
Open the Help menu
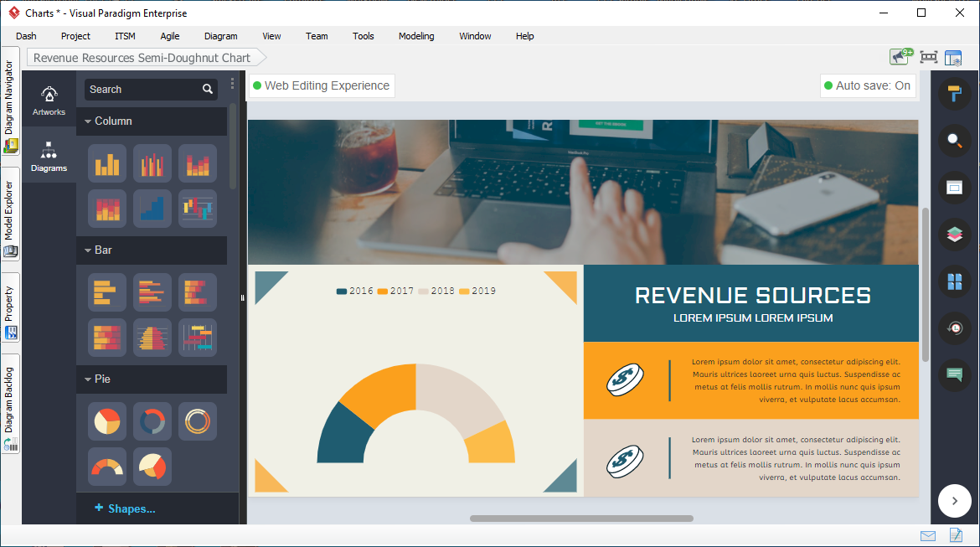(x=525, y=36)
